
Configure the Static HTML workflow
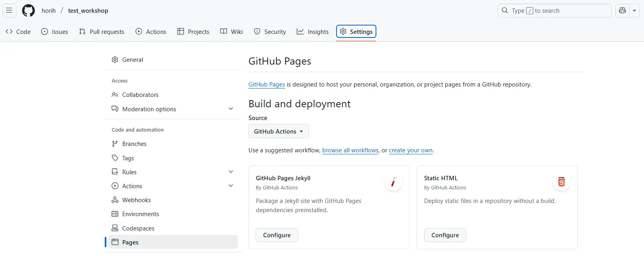coord(445,235)
